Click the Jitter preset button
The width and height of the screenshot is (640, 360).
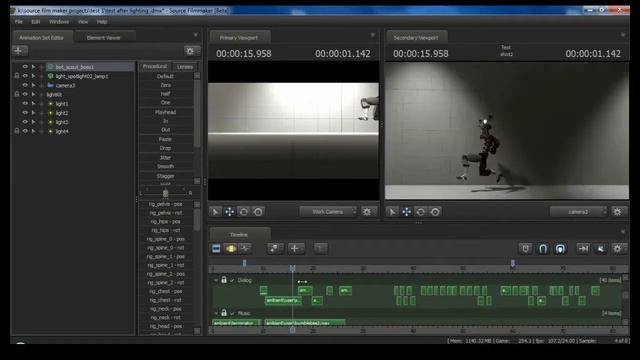coord(165,158)
